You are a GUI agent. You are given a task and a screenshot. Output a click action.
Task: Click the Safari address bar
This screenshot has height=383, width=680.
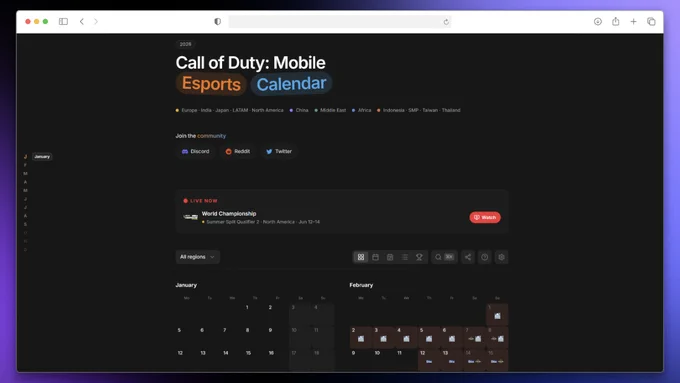pos(340,22)
